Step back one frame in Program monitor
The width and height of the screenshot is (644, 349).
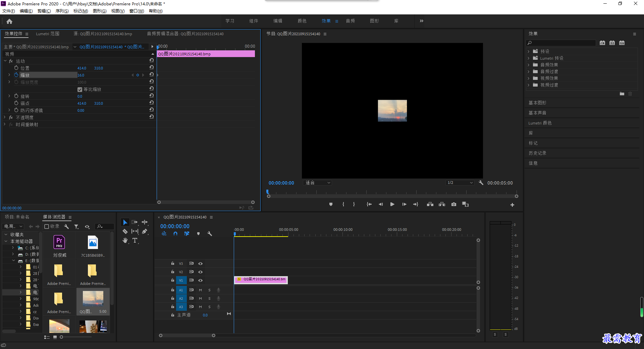(381, 204)
